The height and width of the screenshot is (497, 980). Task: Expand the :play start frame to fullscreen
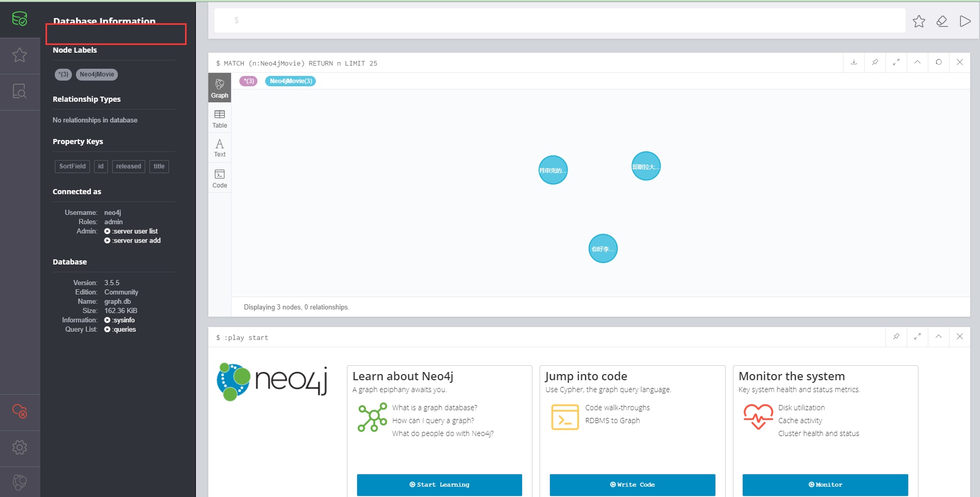tap(917, 337)
